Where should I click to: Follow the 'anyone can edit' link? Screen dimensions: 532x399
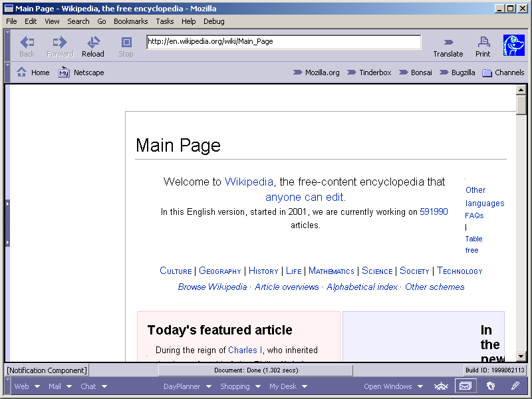pyautogui.click(x=305, y=197)
